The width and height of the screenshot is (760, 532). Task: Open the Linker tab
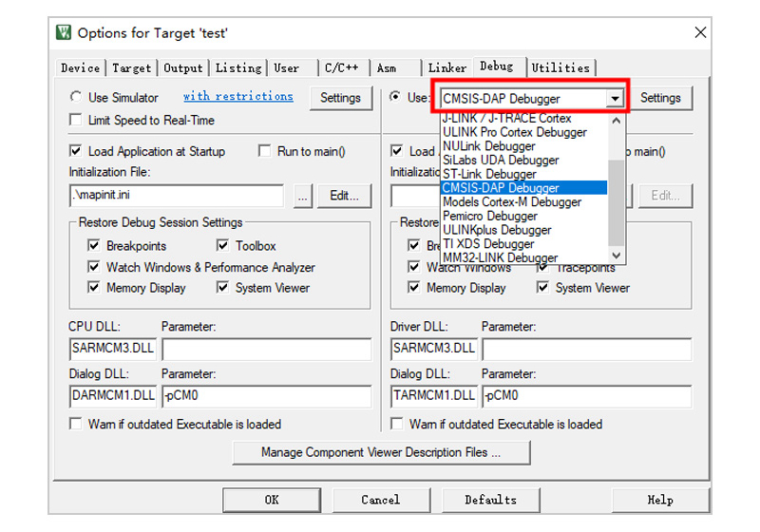click(x=446, y=67)
